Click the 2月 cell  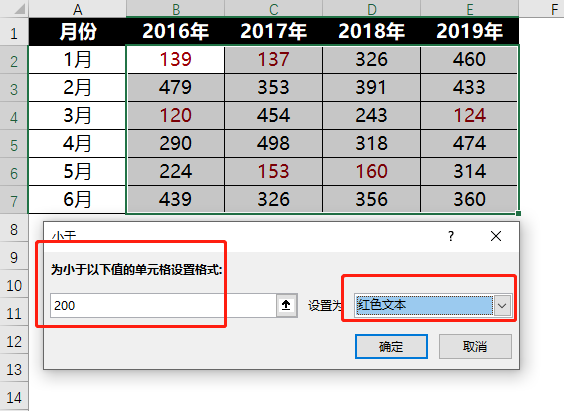78,88
